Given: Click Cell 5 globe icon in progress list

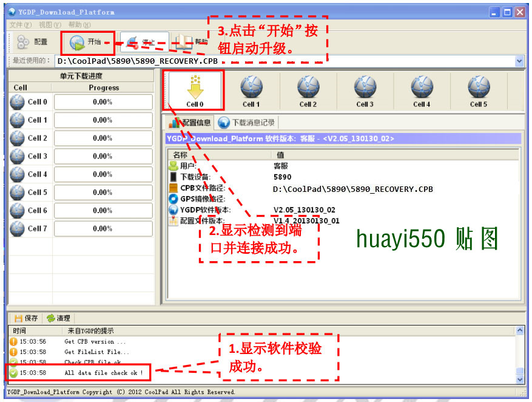Looking at the screenshot, I should (x=17, y=192).
